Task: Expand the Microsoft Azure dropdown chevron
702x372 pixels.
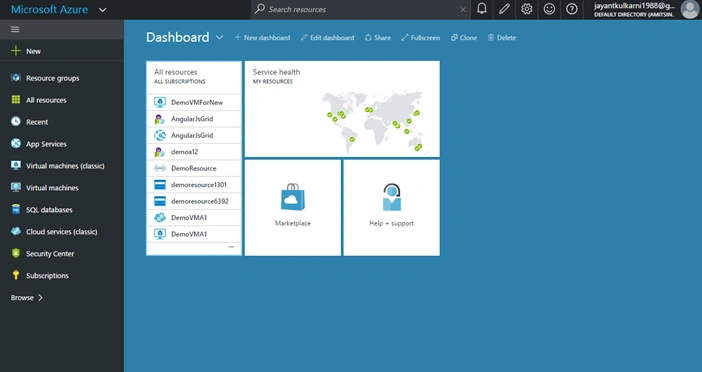Action: [103, 9]
